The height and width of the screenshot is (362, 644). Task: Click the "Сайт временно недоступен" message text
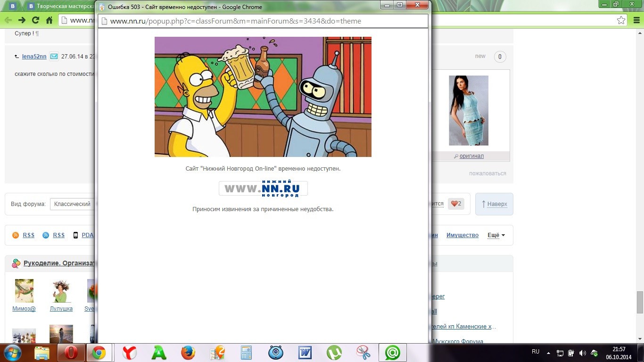[x=263, y=168]
